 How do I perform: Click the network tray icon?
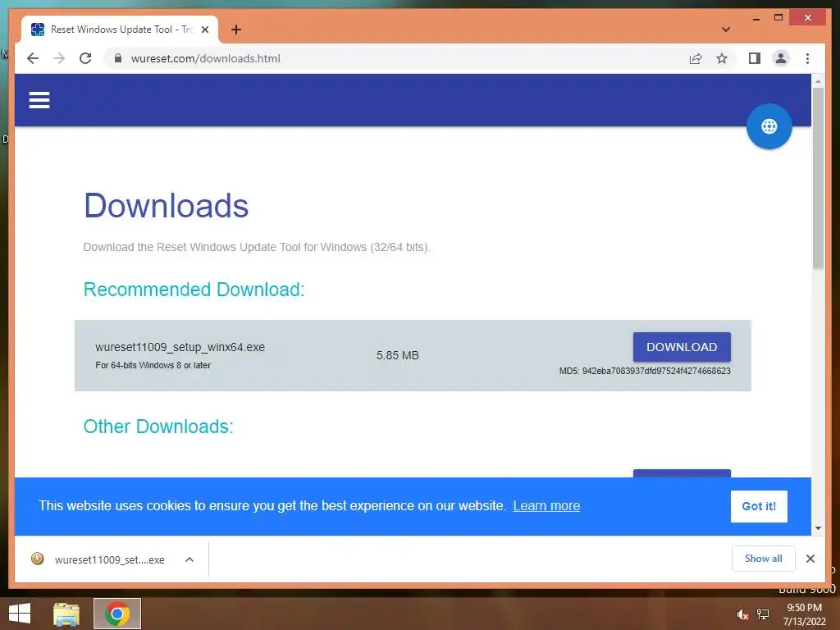tap(763, 614)
